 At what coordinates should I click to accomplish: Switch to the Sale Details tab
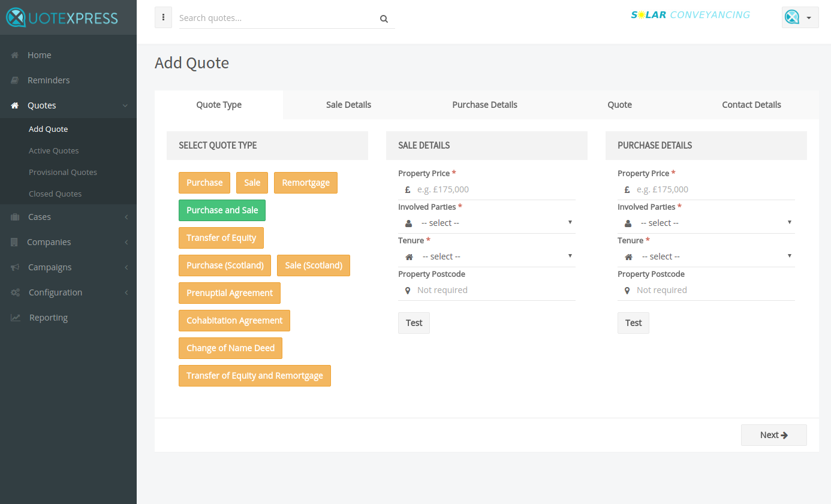pos(348,105)
